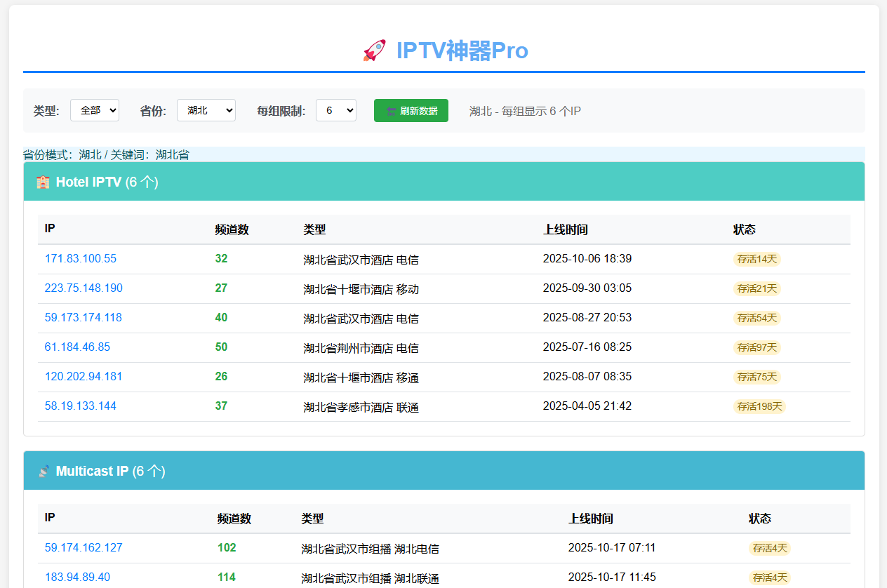
Task: Click the hotel icon in Hotel IPTV header
Action: 44,182
